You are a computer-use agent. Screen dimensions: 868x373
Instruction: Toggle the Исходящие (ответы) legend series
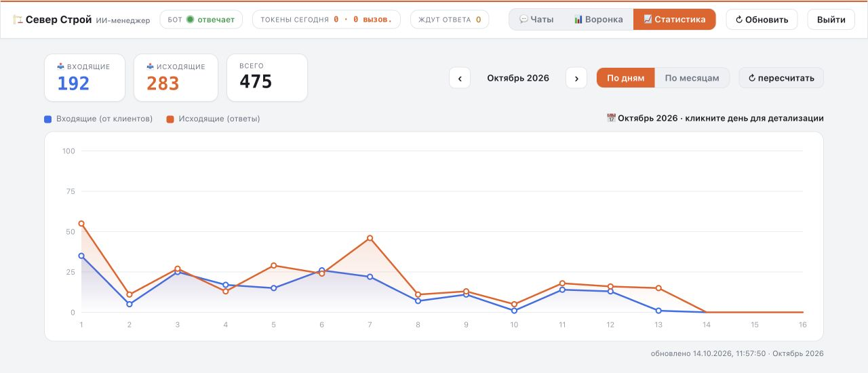pos(213,119)
